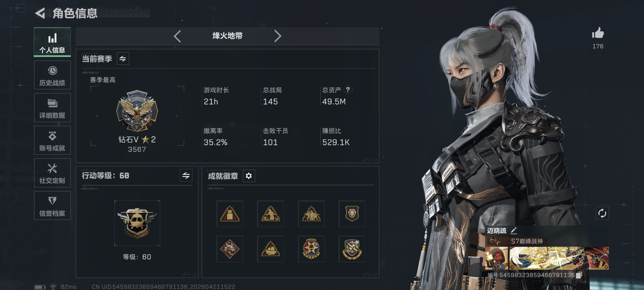Open the 历史战绩 tab
The width and height of the screenshot is (644, 290).
tap(52, 75)
